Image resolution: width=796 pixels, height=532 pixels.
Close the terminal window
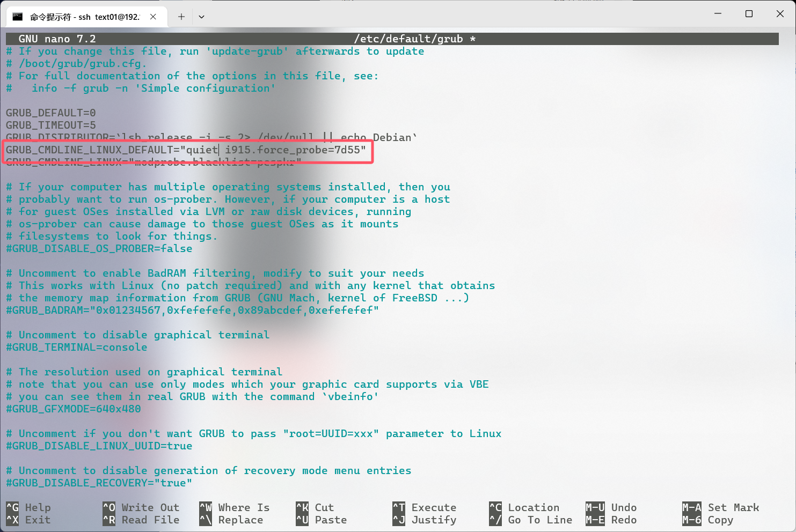pyautogui.click(x=780, y=14)
